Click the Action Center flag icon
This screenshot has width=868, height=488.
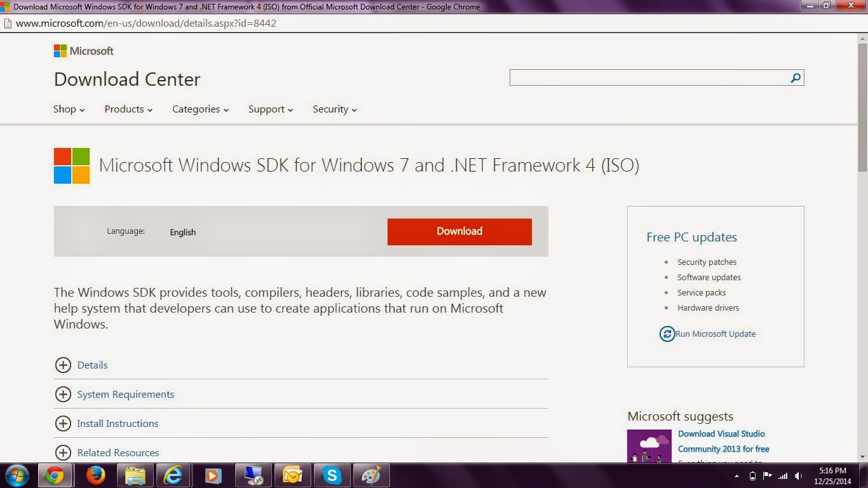768,476
